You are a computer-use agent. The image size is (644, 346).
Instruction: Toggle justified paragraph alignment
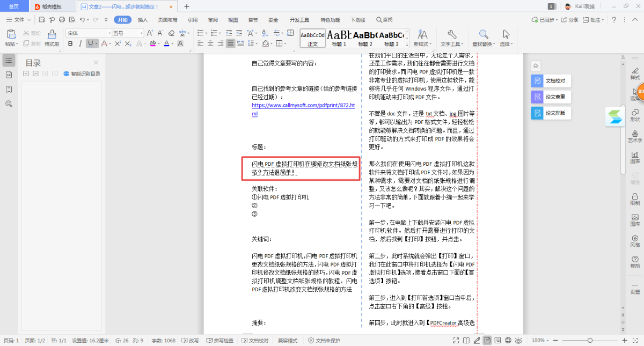point(230,43)
